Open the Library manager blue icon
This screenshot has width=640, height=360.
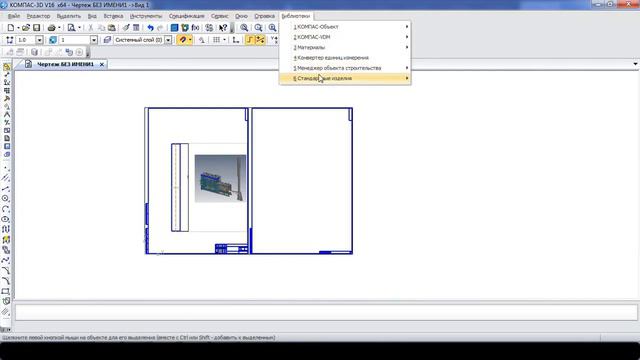174,28
